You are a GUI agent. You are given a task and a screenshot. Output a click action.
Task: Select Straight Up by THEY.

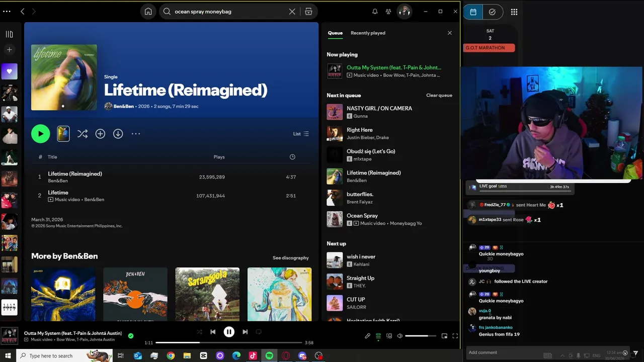(x=389, y=282)
